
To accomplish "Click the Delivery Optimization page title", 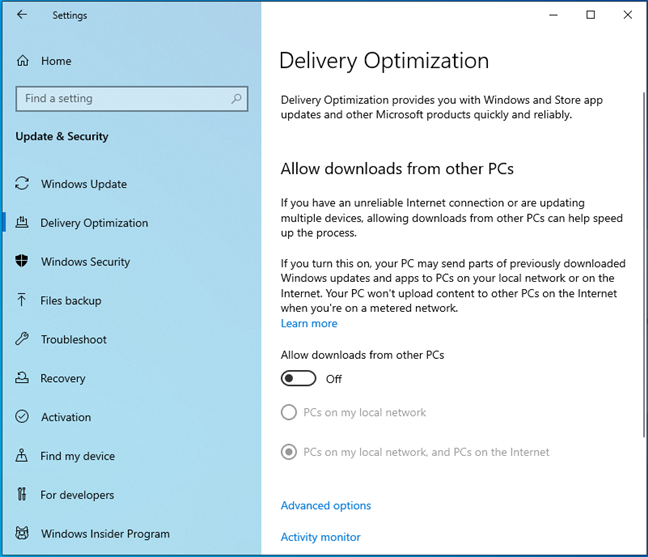I will [x=384, y=61].
